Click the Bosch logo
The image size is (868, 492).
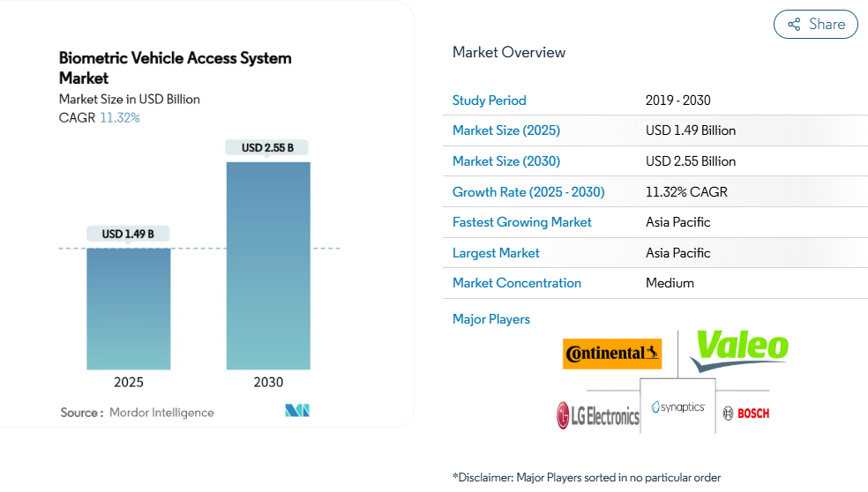pos(746,413)
